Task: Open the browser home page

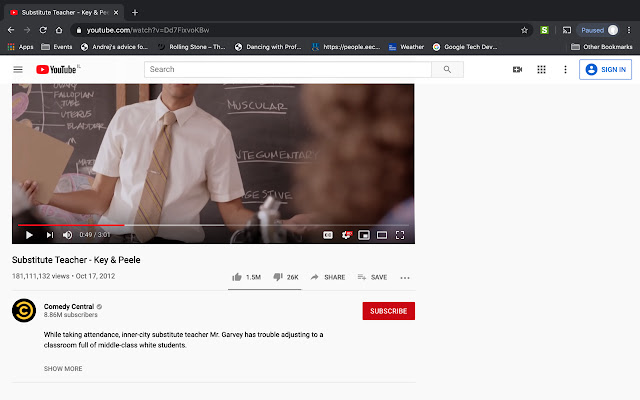Action: pyautogui.click(x=59, y=30)
